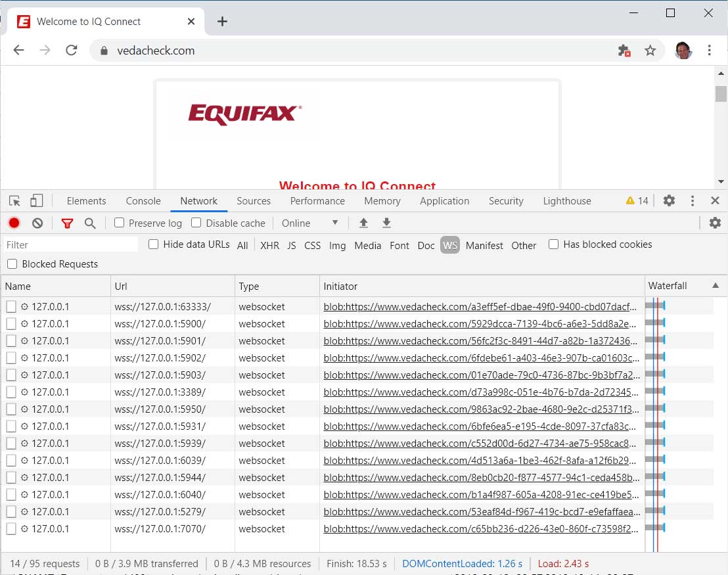The image size is (728, 575).
Task: Open initiator blob link a3eff5ef-dbae
Action: 480,306
